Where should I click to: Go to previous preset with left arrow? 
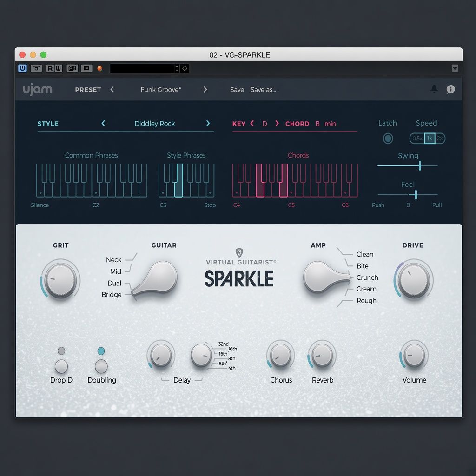[x=112, y=90]
